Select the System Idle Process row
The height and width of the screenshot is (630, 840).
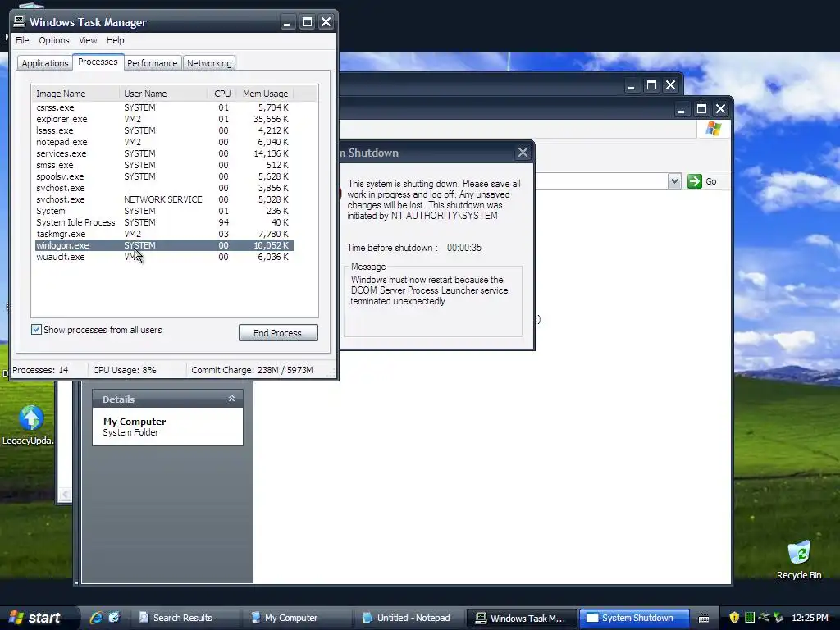pyautogui.click(x=164, y=222)
